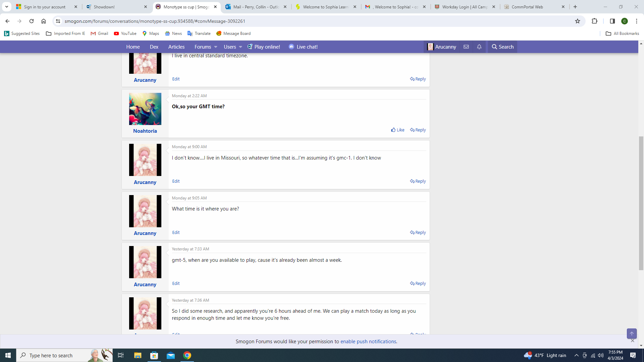Click Edit on the Missouri message
The height and width of the screenshot is (362, 644).
pyautogui.click(x=176, y=181)
